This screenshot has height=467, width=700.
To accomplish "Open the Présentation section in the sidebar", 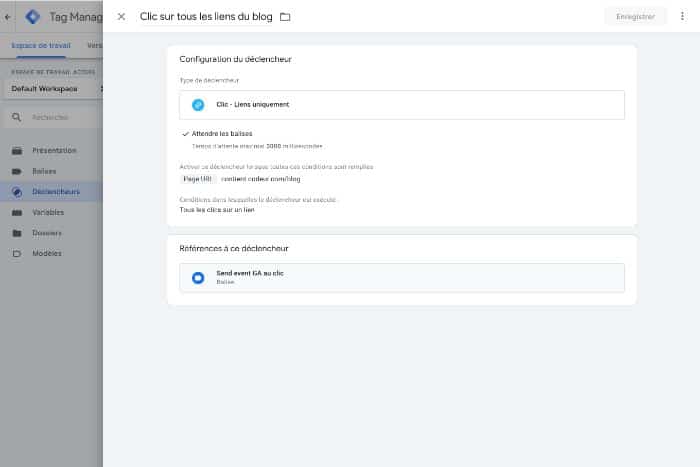I will point(53,150).
